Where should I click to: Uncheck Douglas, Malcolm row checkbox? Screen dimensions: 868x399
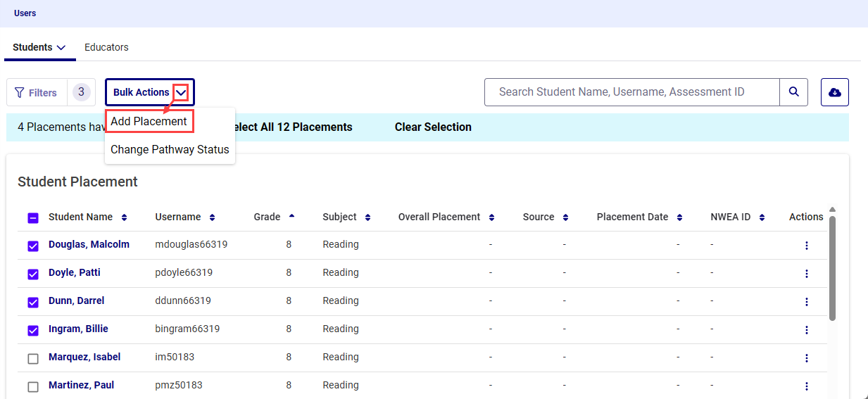tap(33, 246)
